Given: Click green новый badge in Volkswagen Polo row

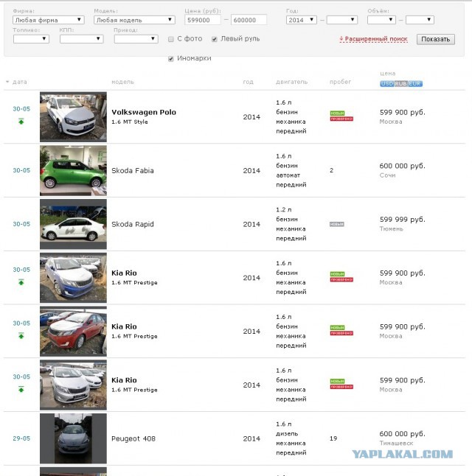Looking at the screenshot, I should (337, 113).
